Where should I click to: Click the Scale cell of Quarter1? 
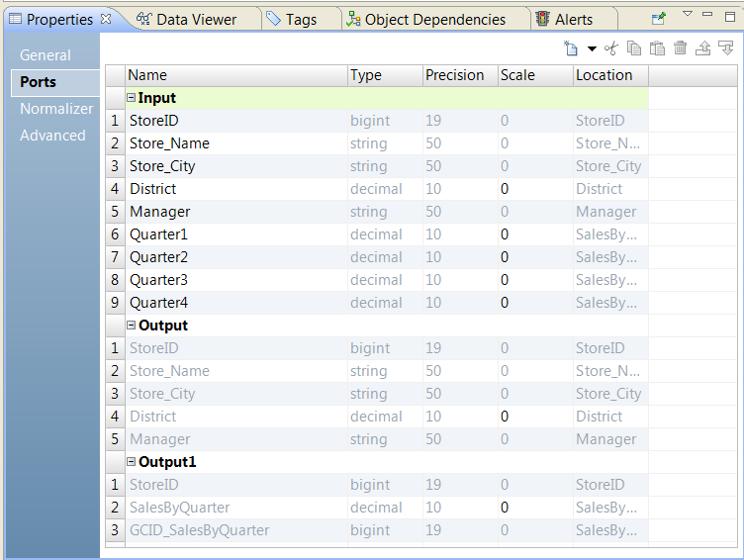click(x=535, y=234)
